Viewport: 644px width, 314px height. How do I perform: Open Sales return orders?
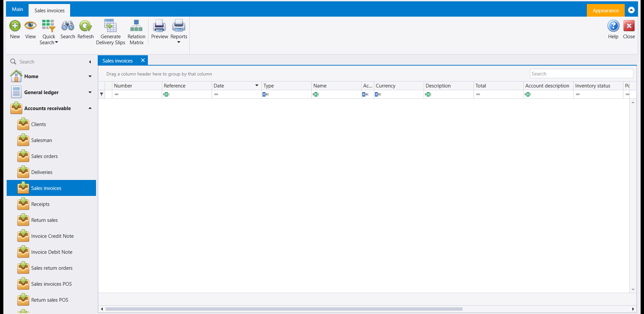click(x=51, y=268)
